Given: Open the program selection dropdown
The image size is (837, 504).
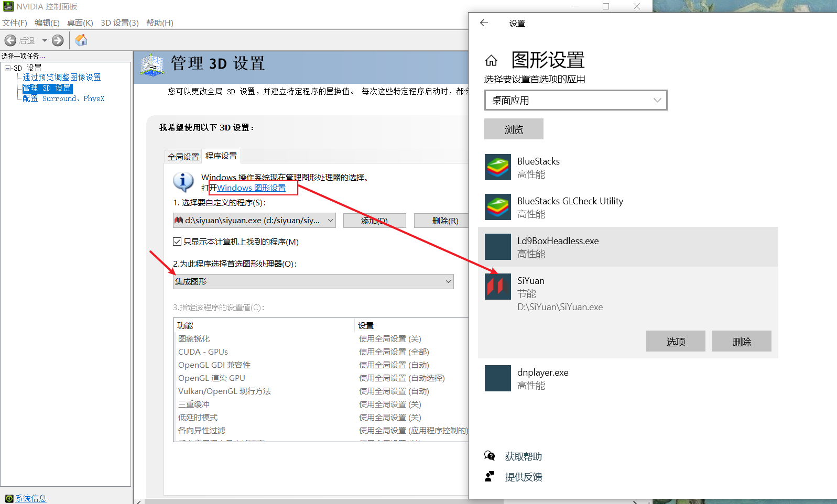Looking at the screenshot, I should [254, 221].
